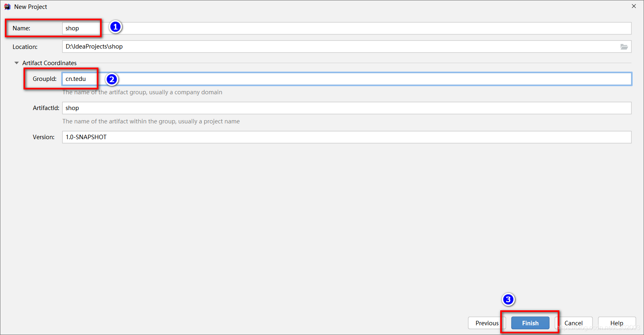Screen dimensions: 644x335
Task: Click the 'ArtifactId:' label
Action: [46, 108]
